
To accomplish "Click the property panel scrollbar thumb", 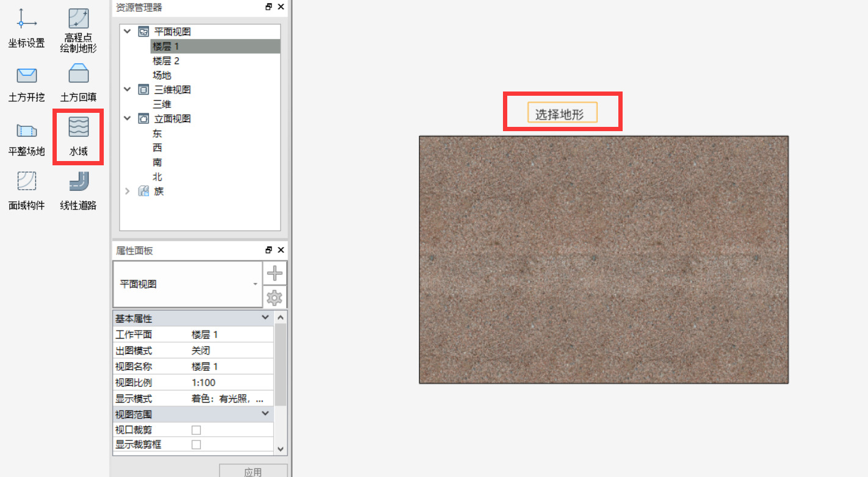I will [x=280, y=365].
